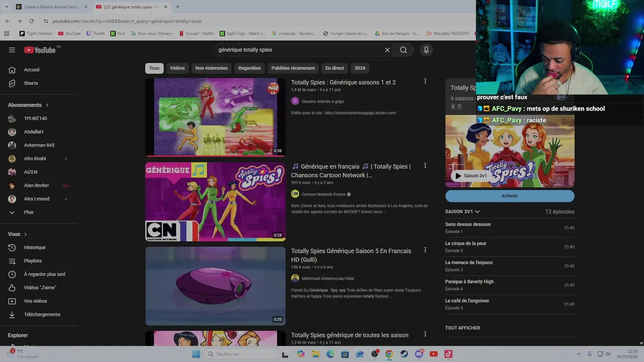Open the Tigilf | Patreon bookmark
Image resolution: width=644 pixels, height=362 pixels.
pos(36,34)
